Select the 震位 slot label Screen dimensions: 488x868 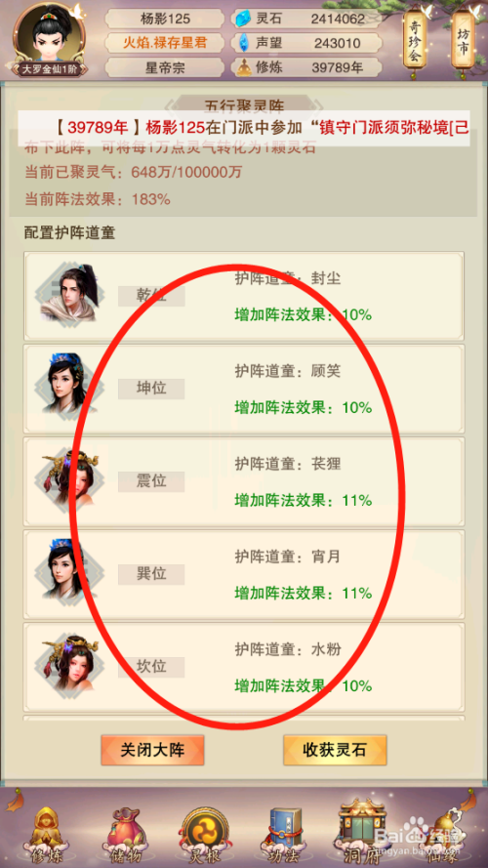[151, 481]
